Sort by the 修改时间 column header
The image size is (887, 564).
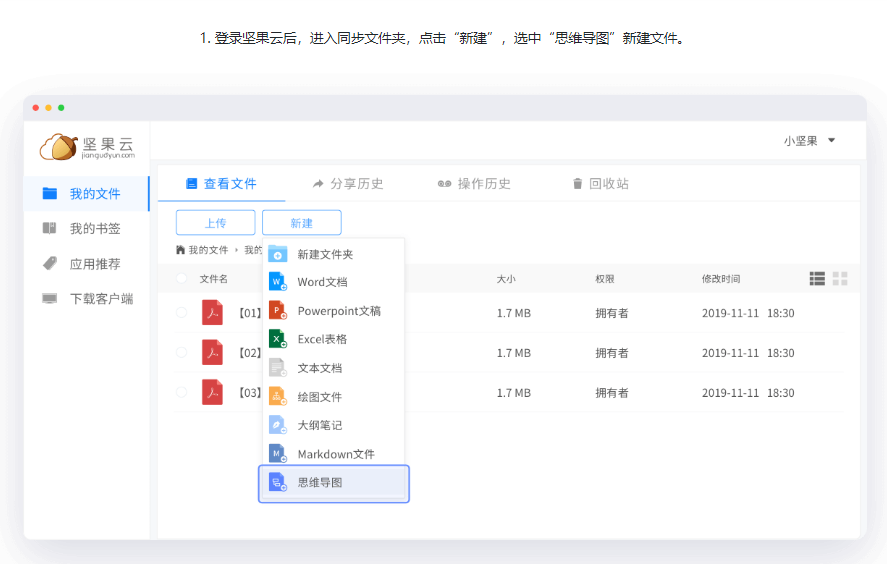tap(721, 278)
